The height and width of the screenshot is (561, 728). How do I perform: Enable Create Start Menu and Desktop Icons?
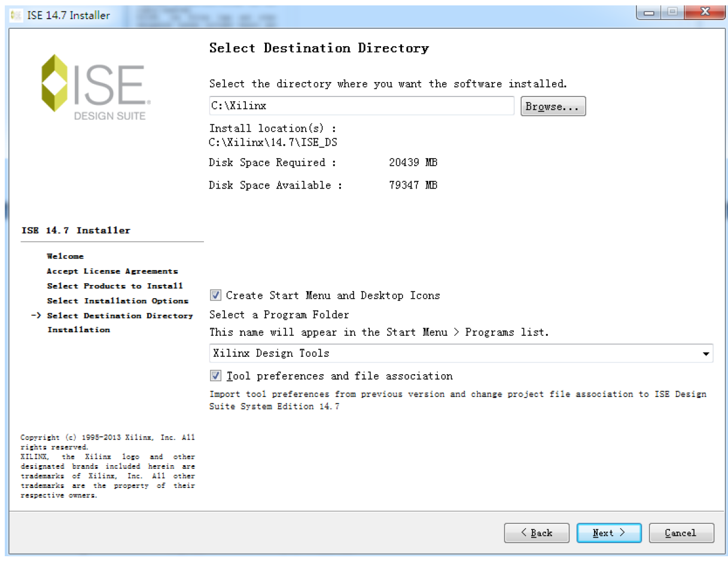point(215,295)
